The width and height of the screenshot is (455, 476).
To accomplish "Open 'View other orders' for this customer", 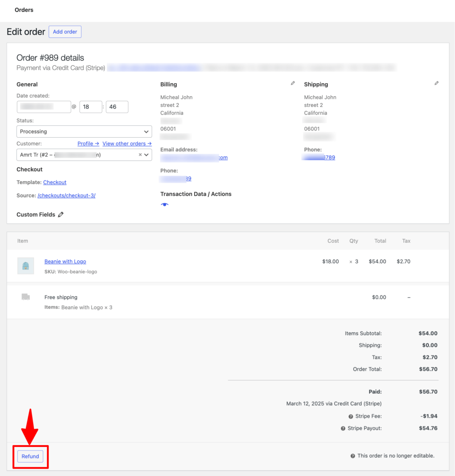I will coord(127,143).
